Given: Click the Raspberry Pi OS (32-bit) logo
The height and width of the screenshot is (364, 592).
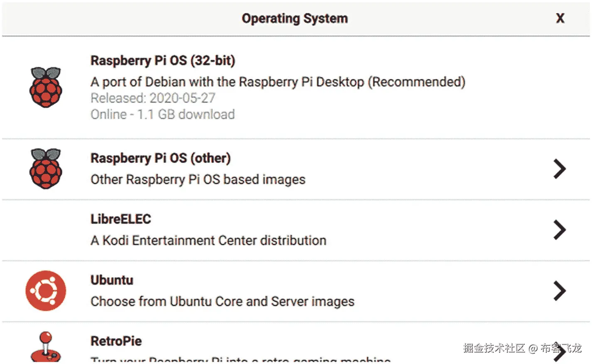Looking at the screenshot, I should click(46, 87).
